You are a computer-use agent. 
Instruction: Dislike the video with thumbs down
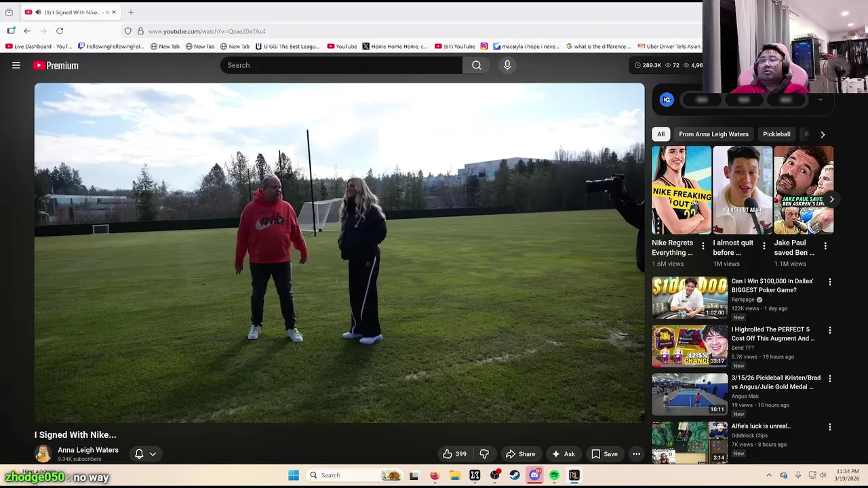tap(484, 454)
